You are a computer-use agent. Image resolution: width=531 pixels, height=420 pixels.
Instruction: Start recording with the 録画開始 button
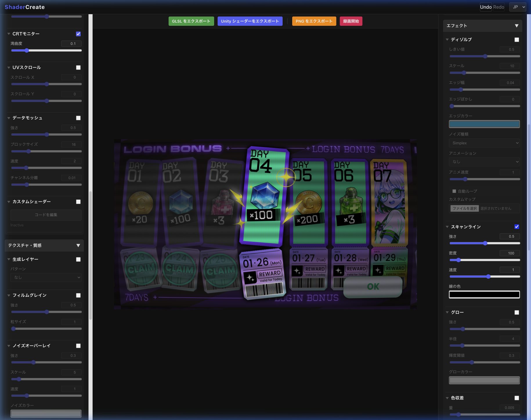351,21
